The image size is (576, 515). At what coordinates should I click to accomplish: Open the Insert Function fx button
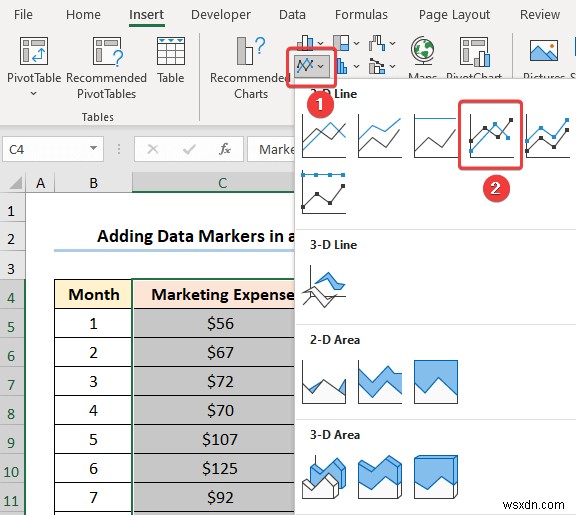tap(224, 149)
